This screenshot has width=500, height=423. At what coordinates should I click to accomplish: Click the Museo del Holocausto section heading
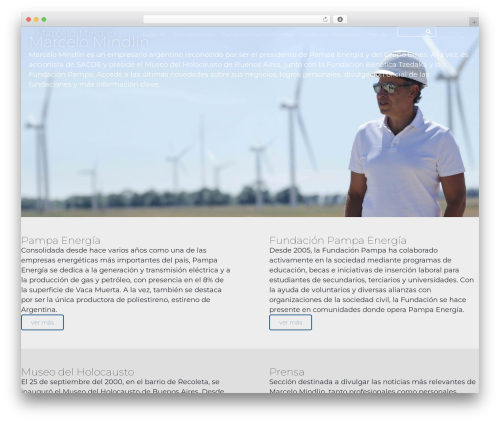(x=78, y=372)
